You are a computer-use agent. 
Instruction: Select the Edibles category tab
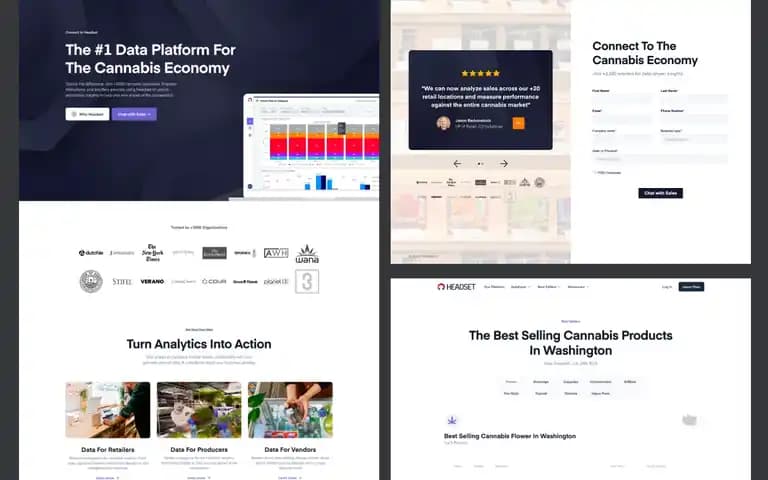click(630, 382)
